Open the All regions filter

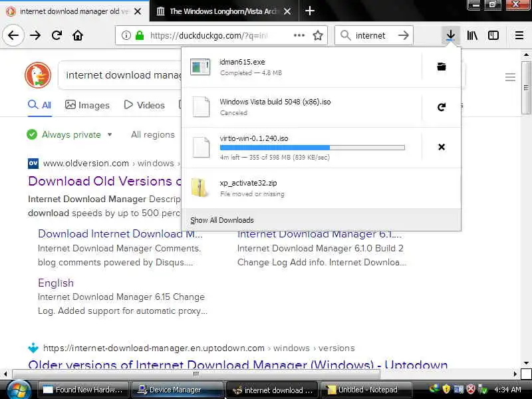[153, 135]
